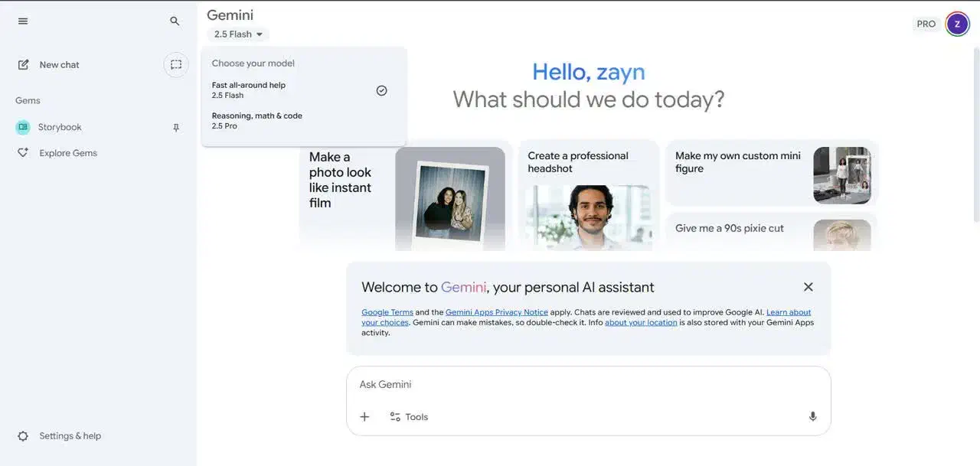Open the Tools menu in the prompt box
Screen dimensions: 980x466
pos(409,417)
